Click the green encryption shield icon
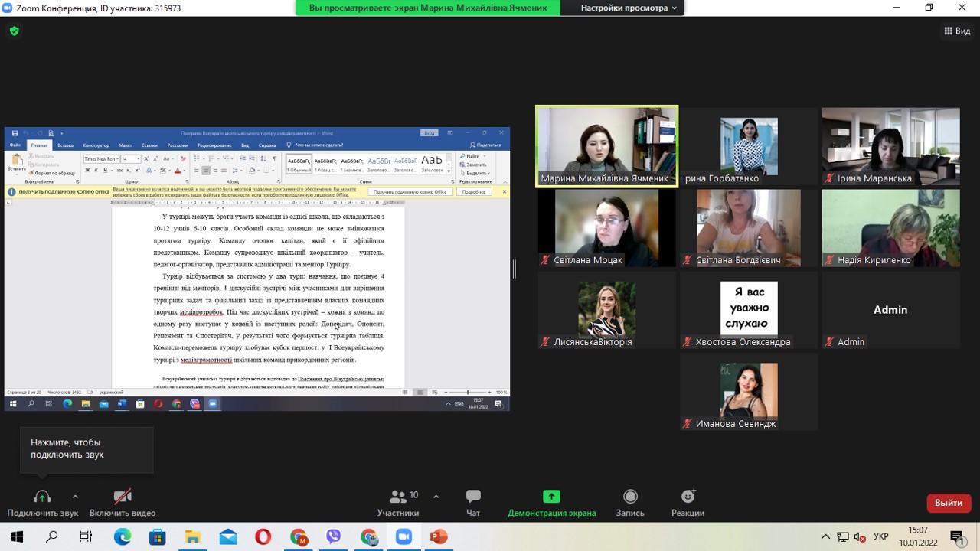 coord(14,31)
